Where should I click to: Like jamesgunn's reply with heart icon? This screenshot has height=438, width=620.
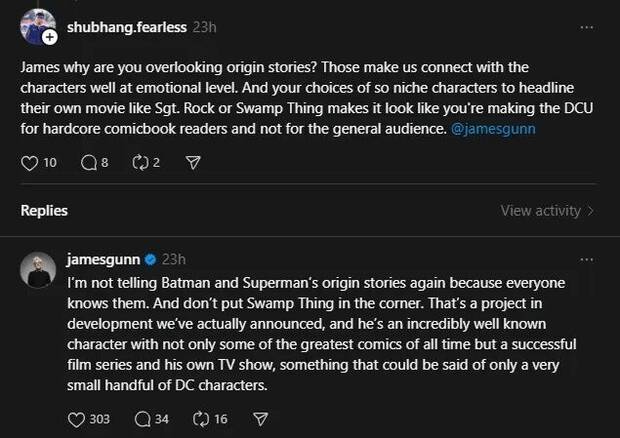(x=77, y=419)
